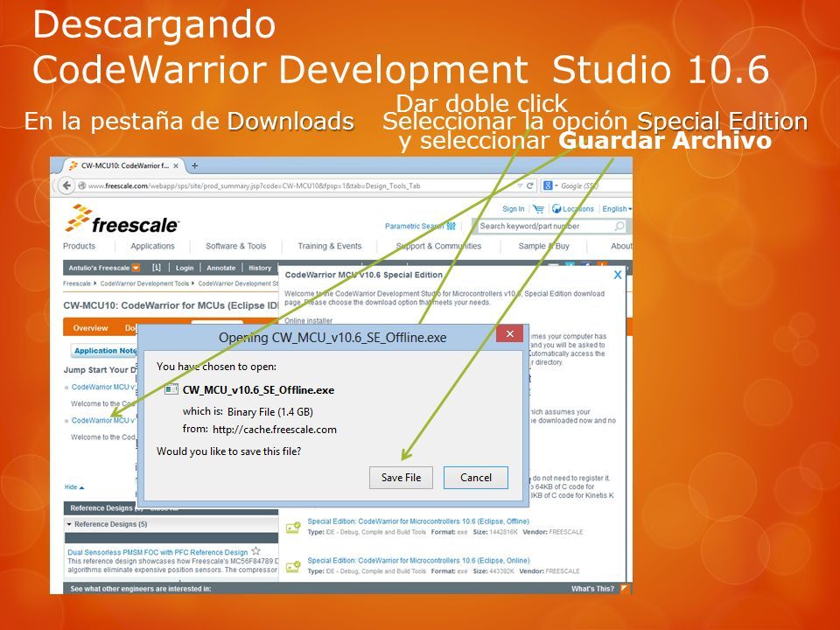The image size is (840, 630).
Task: Open the Training & Events menu
Action: (x=330, y=246)
